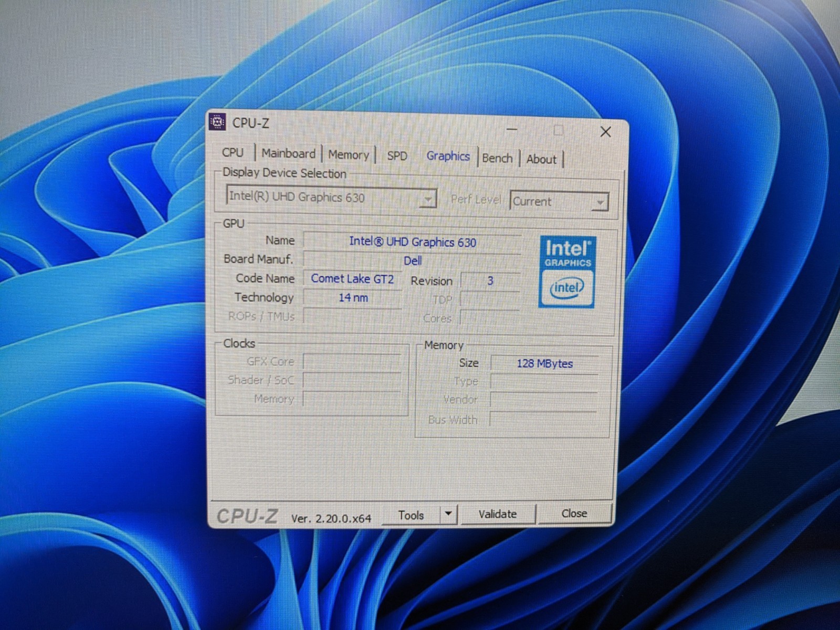Click the Memory Size value 128 MBytes
Screen dimensions: 840x630
(x=544, y=363)
